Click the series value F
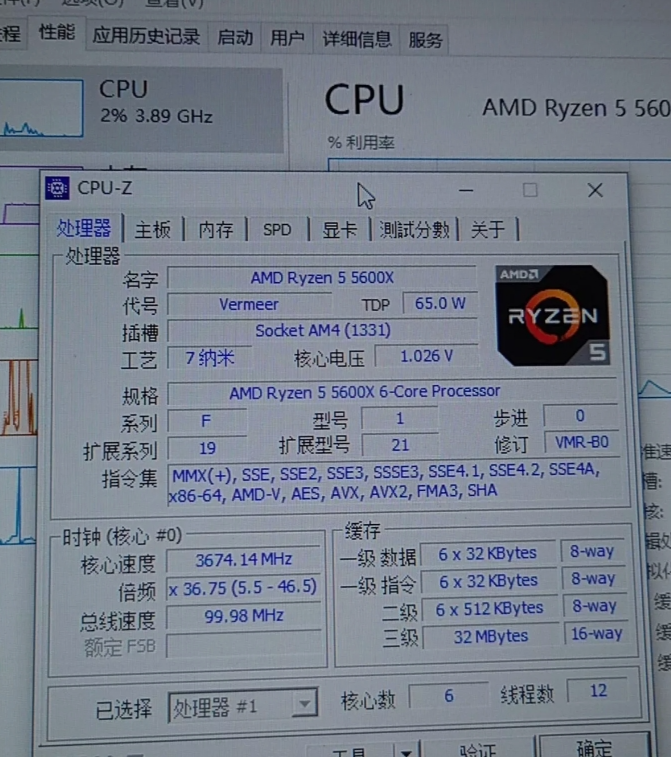671x757 pixels. (x=207, y=421)
